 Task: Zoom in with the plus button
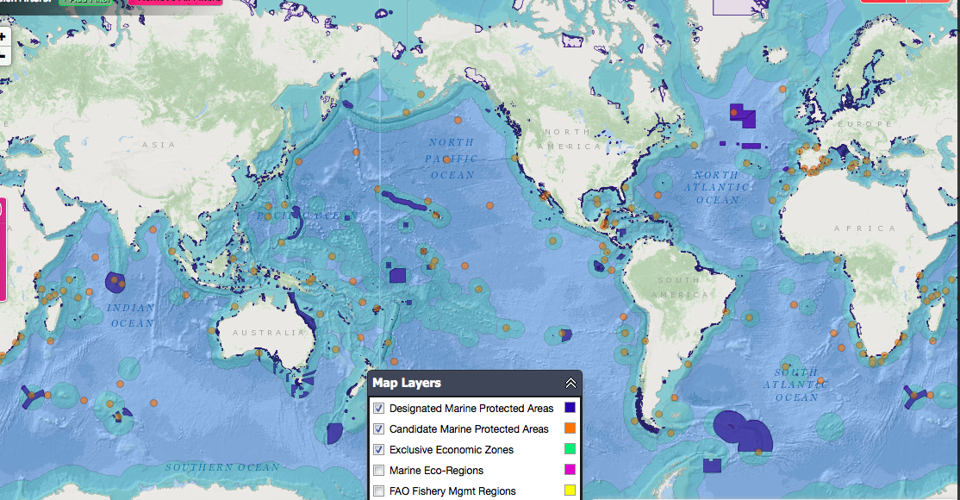tap(3, 37)
